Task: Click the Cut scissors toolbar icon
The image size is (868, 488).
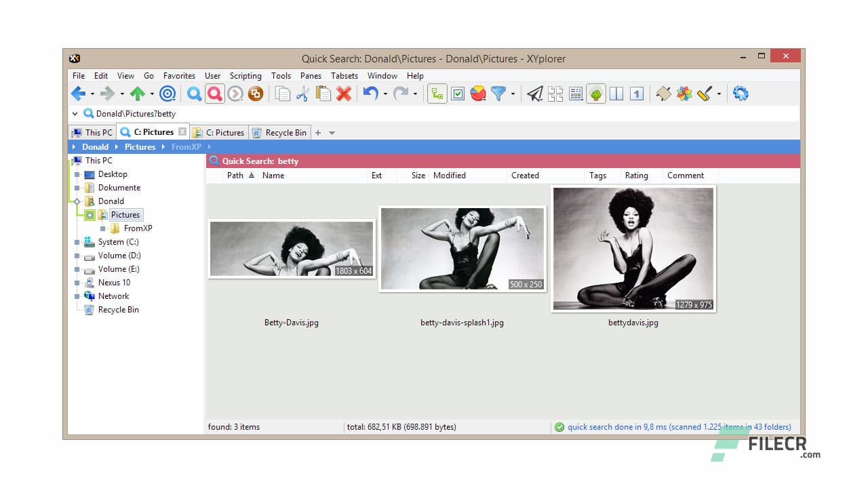Action: 302,94
